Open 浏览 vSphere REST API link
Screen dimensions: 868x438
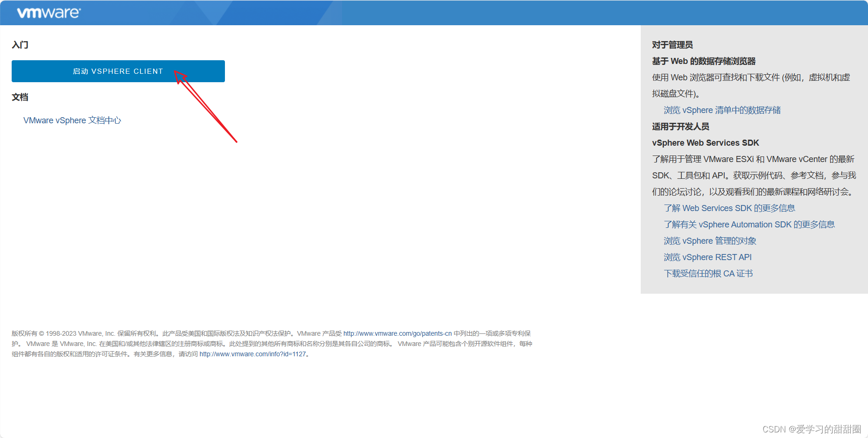click(707, 257)
